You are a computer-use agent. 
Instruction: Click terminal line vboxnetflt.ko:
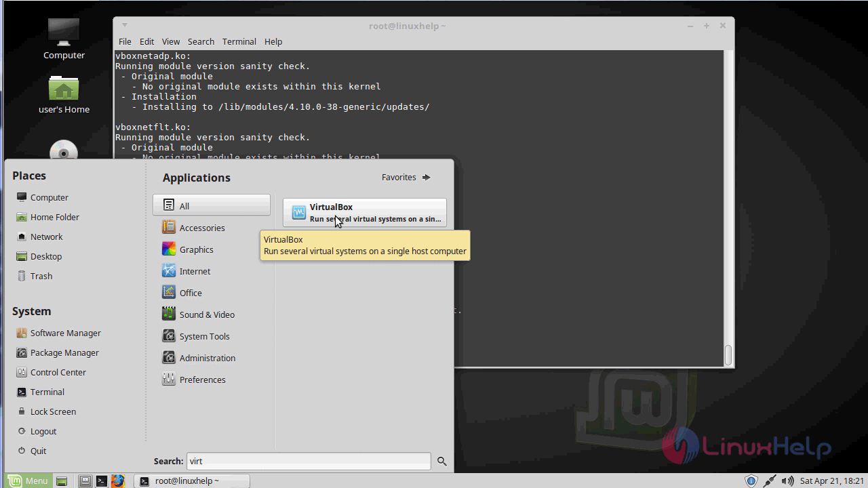click(x=153, y=127)
